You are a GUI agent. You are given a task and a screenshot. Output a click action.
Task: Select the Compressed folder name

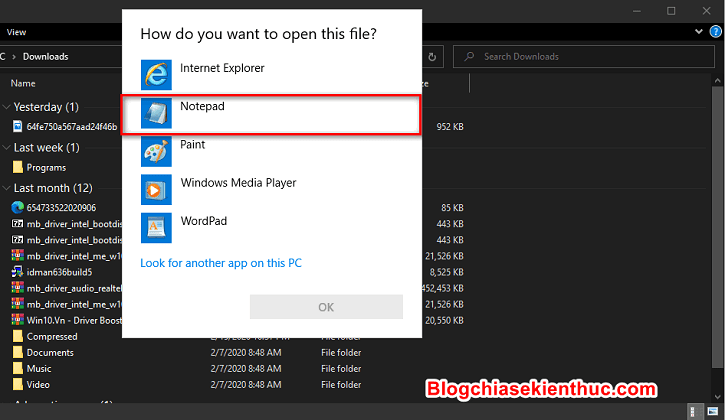tap(52, 337)
